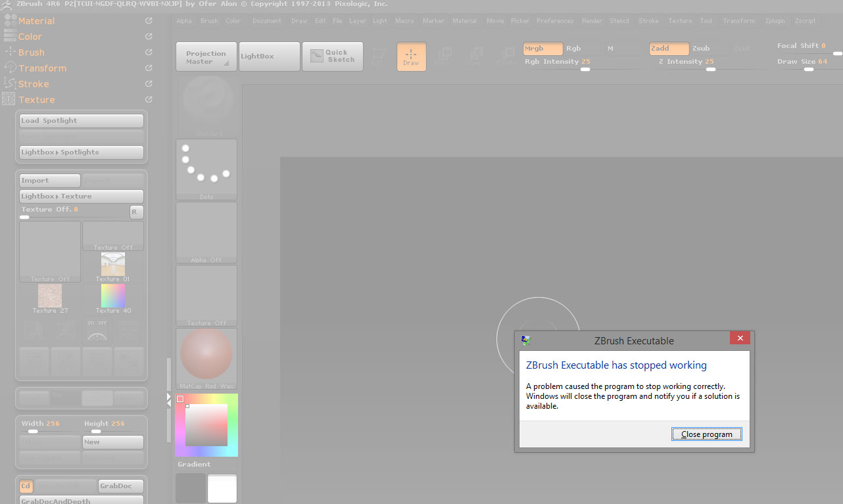Click the round icon right of Material
Viewport: 843px width, 504px height.
pos(149,21)
